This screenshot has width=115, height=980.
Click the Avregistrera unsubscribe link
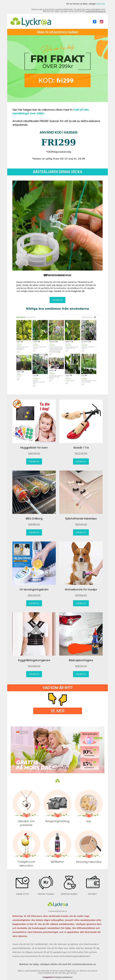pos(48,977)
